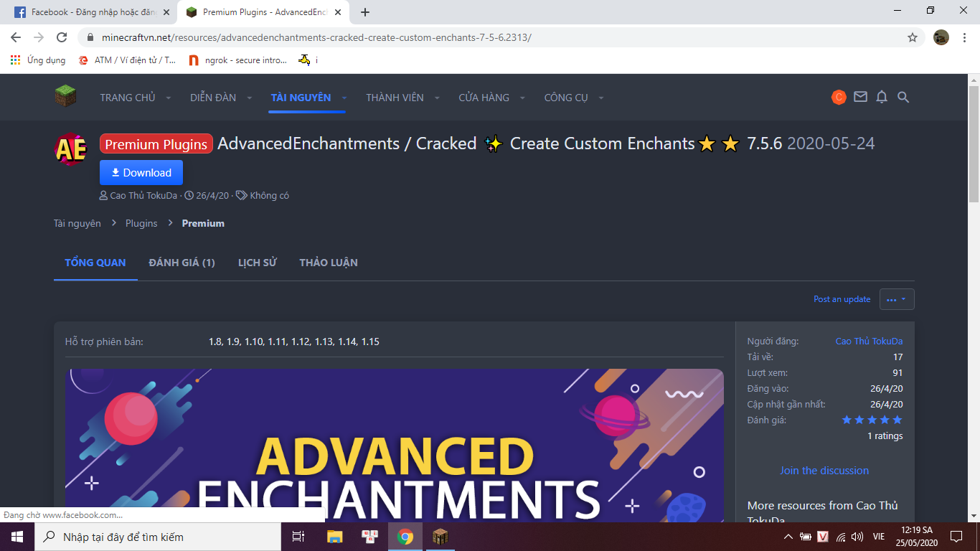
Task: Click the Join the discussion link
Action: point(824,471)
